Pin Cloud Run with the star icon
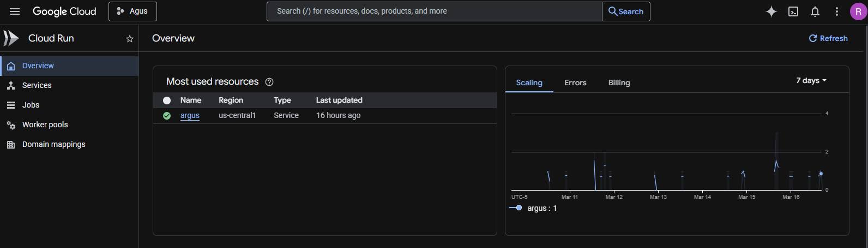 (130, 39)
